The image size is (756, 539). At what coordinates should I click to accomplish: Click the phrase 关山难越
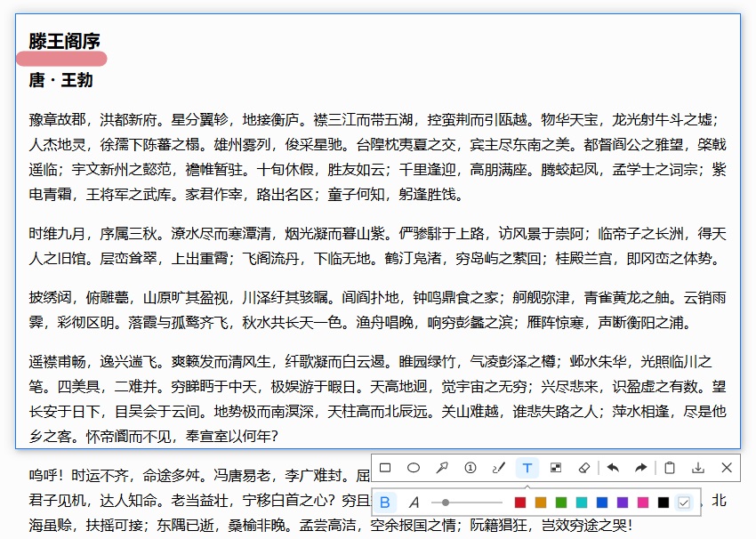tap(470, 411)
